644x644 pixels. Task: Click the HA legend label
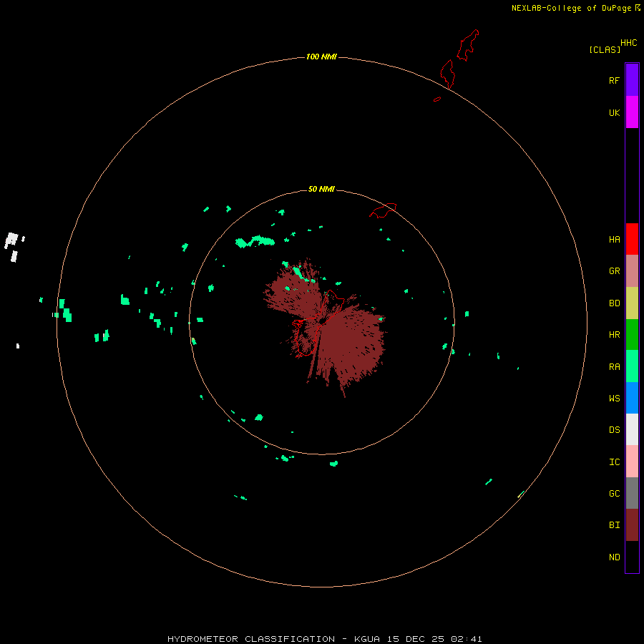614,240
